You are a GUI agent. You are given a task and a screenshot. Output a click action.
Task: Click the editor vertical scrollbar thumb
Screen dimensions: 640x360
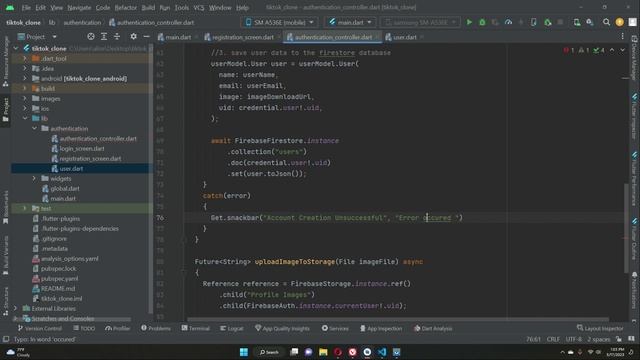click(627, 228)
